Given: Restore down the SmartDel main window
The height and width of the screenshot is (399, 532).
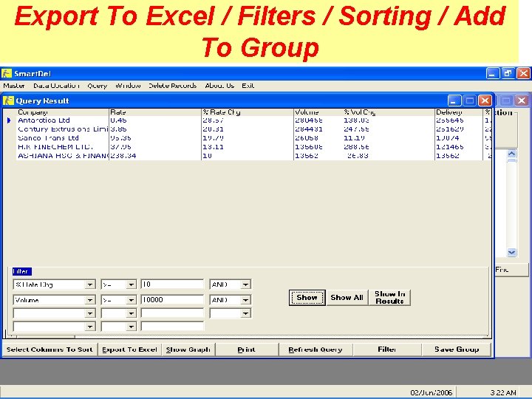Looking at the screenshot, I should tap(508, 73).
